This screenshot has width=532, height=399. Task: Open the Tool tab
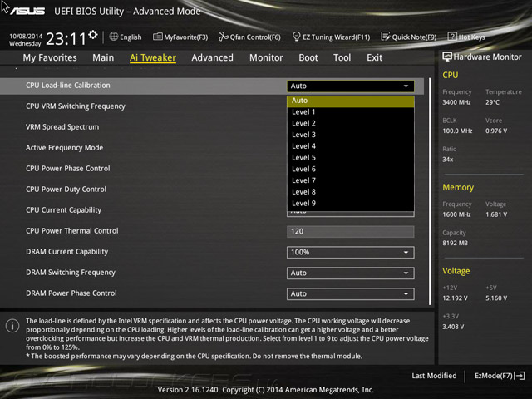pyautogui.click(x=342, y=57)
